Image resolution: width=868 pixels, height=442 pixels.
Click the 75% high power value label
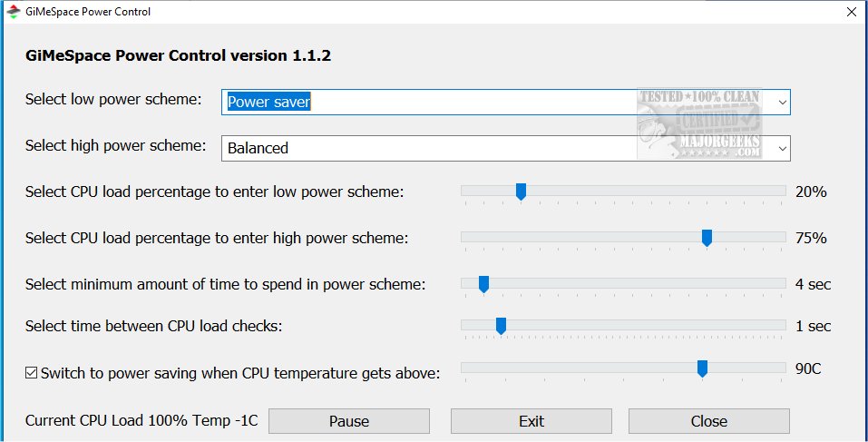(811, 238)
